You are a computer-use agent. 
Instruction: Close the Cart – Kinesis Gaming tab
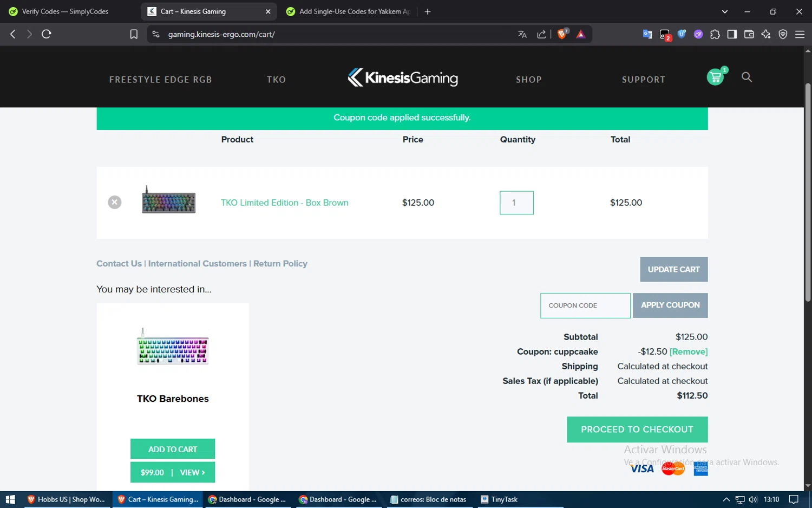pos(268,11)
